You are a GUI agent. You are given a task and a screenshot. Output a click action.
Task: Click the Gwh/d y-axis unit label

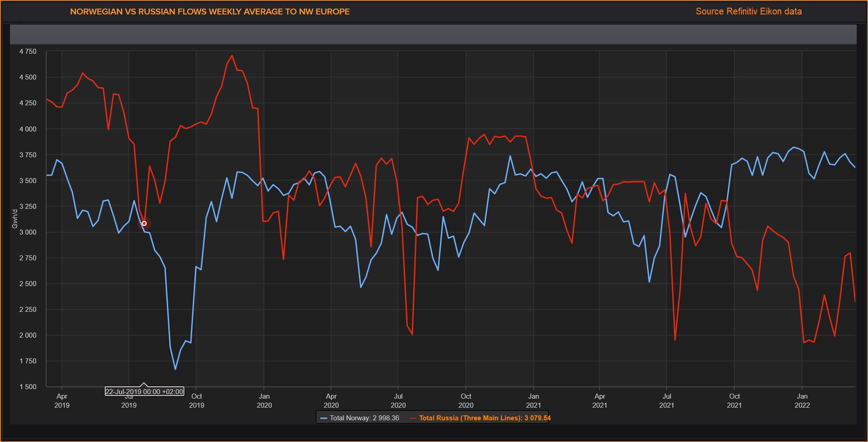(x=15, y=218)
